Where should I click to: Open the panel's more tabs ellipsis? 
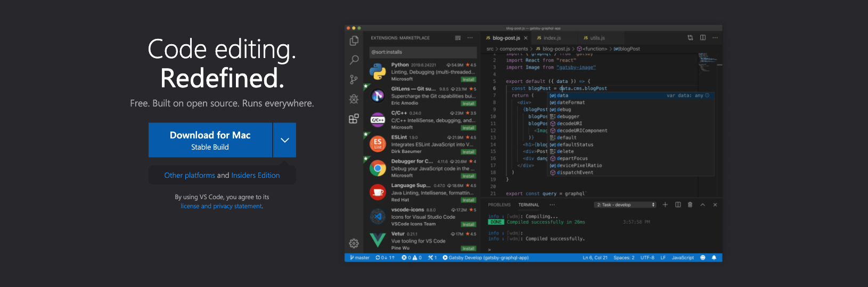[x=552, y=204]
